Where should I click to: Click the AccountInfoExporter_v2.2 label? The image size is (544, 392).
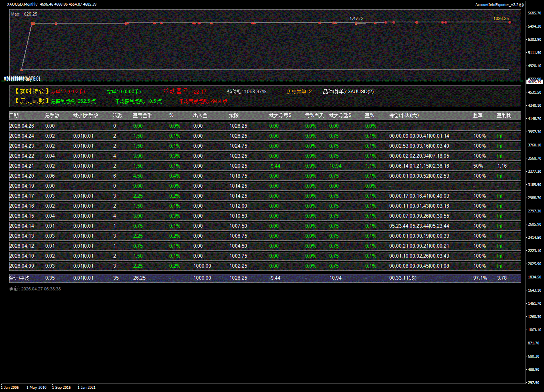pos(496,4)
